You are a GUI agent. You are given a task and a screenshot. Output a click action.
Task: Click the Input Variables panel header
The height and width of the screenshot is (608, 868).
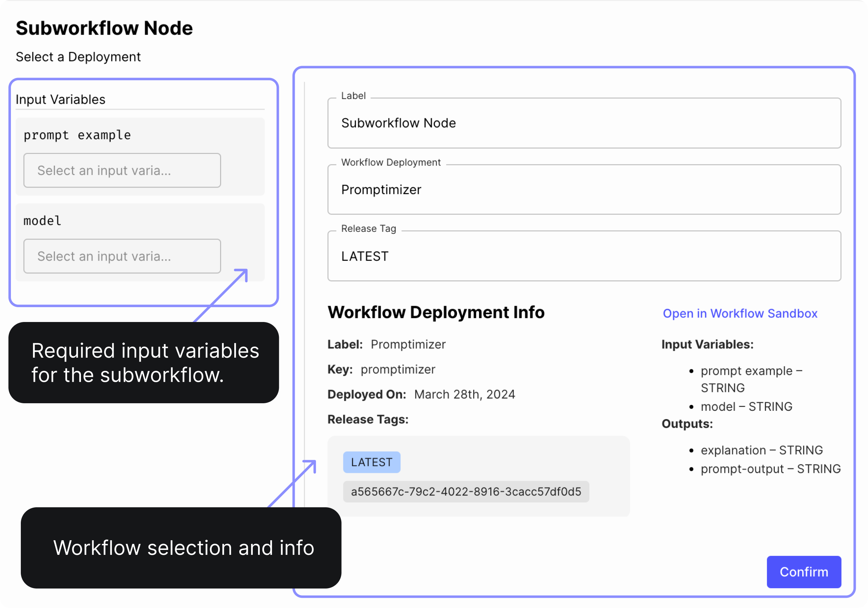[x=60, y=99]
